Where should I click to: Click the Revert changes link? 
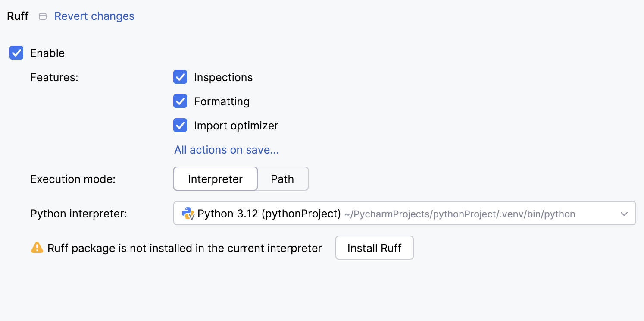coord(94,16)
